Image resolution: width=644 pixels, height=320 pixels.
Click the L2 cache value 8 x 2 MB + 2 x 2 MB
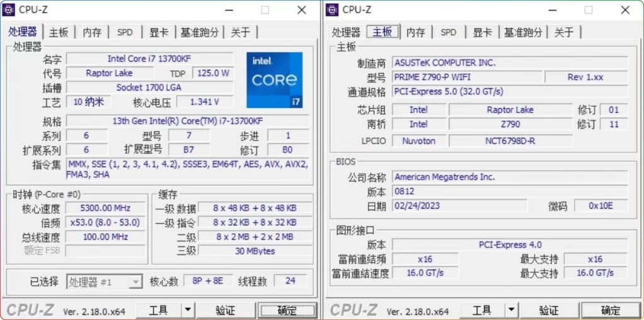pyautogui.click(x=255, y=236)
